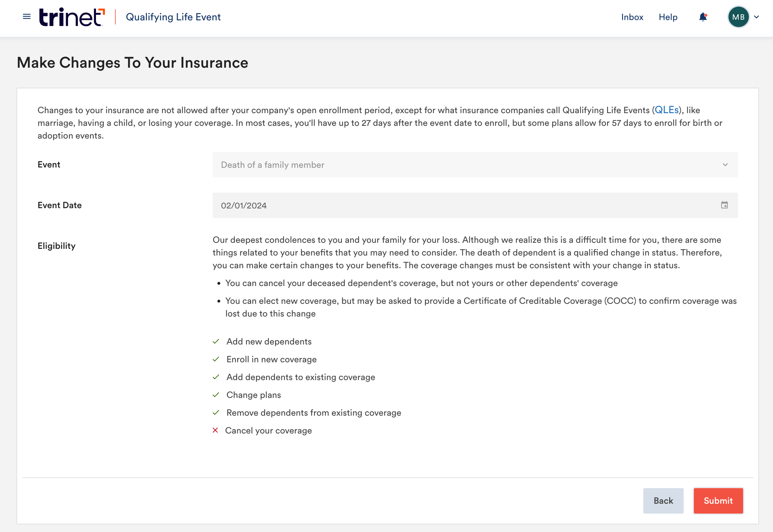Click the check beside Remove dependents from existing coverage
The width and height of the screenshot is (773, 532).
pos(216,413)
